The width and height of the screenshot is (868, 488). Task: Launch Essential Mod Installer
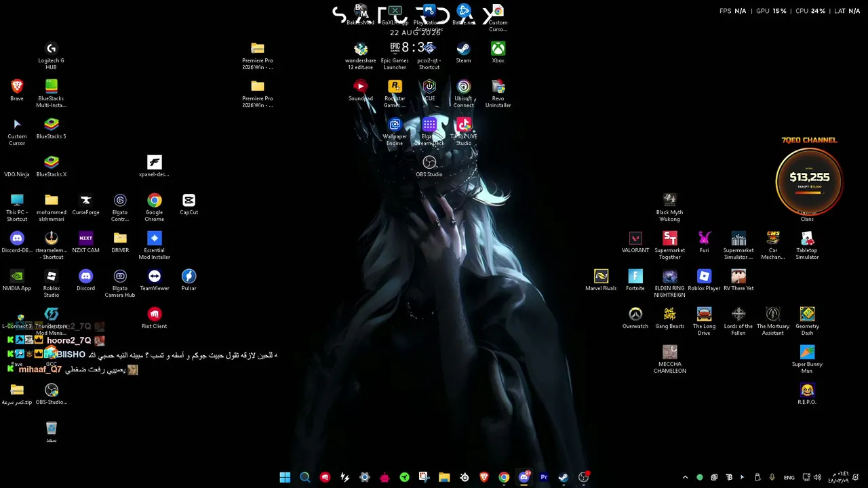pos(154,245)
